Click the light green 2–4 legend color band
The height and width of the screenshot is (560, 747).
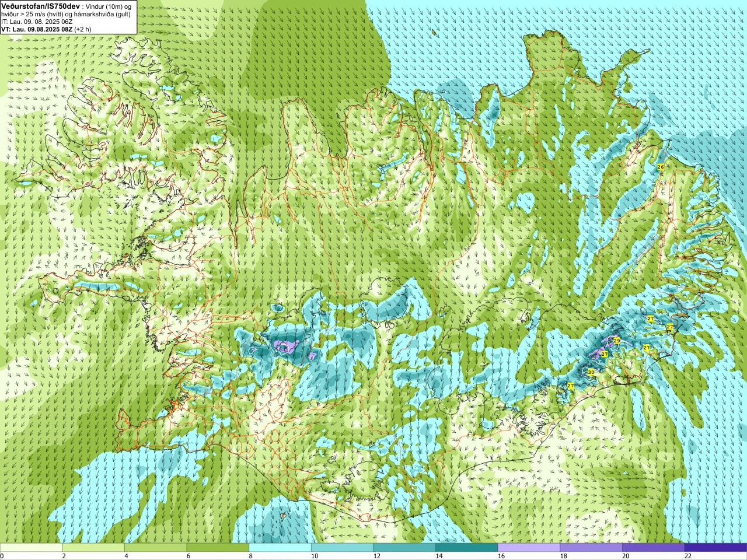point(93,548)
